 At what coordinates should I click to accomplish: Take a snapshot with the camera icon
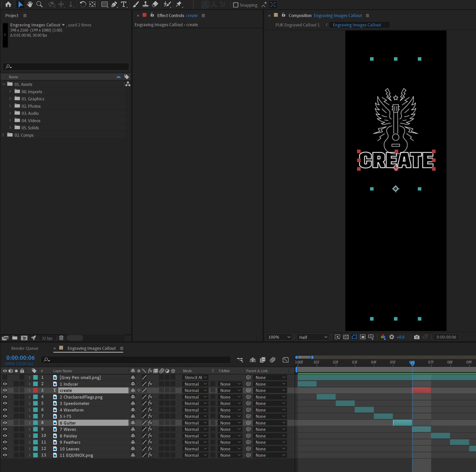coord(417,337)
